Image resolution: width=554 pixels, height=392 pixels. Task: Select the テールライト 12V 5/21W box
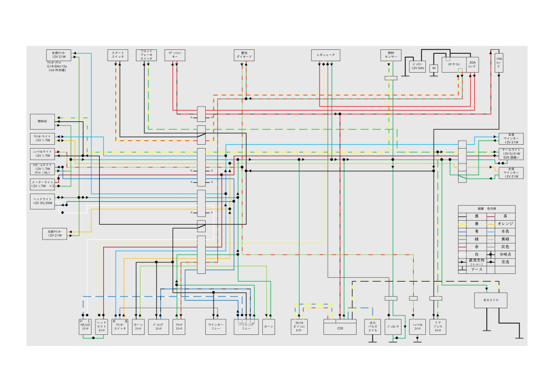tap(511, 154)
